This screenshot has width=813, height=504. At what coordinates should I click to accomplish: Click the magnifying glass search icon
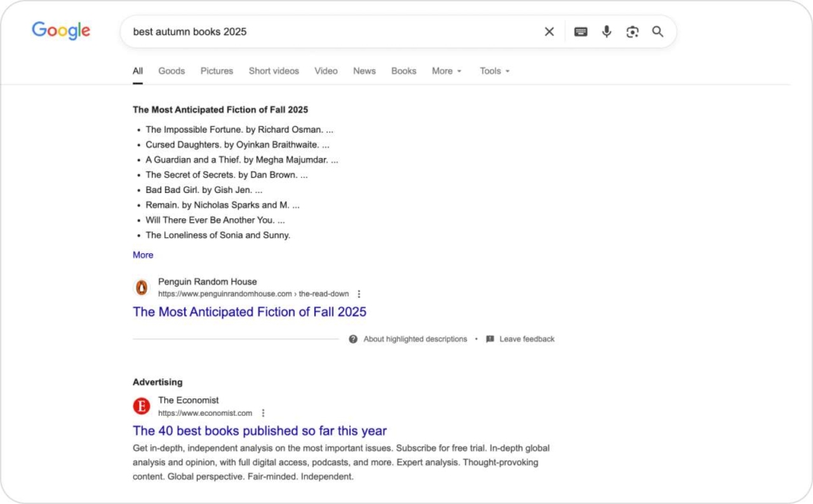(657, 32)
